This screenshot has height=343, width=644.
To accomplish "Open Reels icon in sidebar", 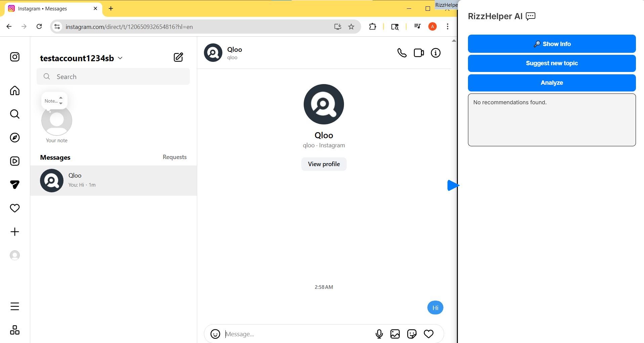I will pyautogui.click(x=15, y=161).
